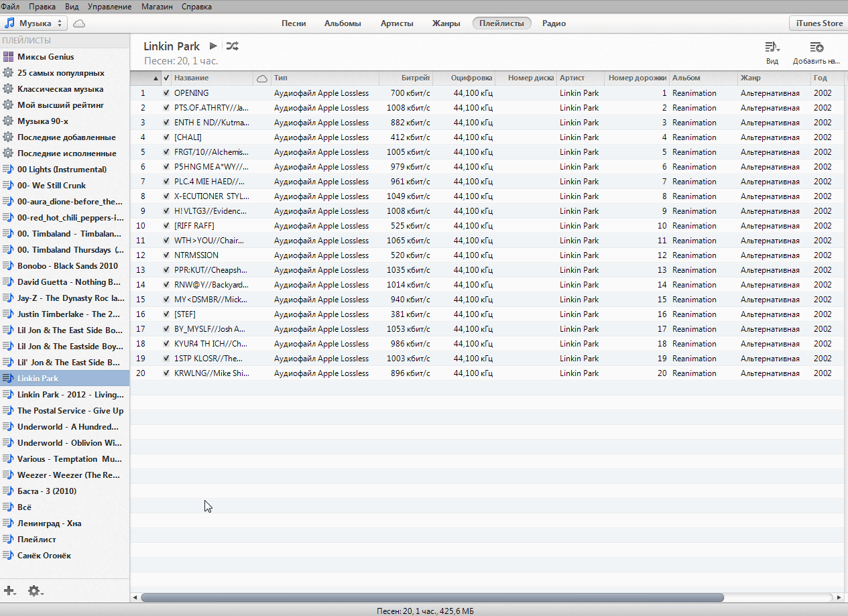The image size is (848, 616).
Task: Open the Управление menu
Action: 109,7
